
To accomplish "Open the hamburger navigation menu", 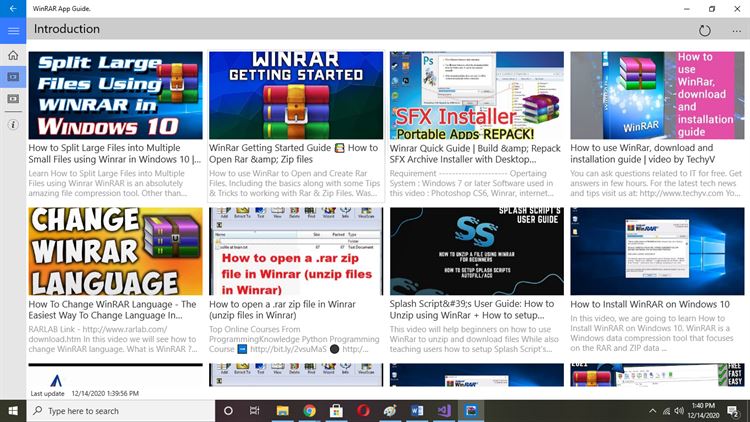I will pyautogui.click(x=13, y=31).
